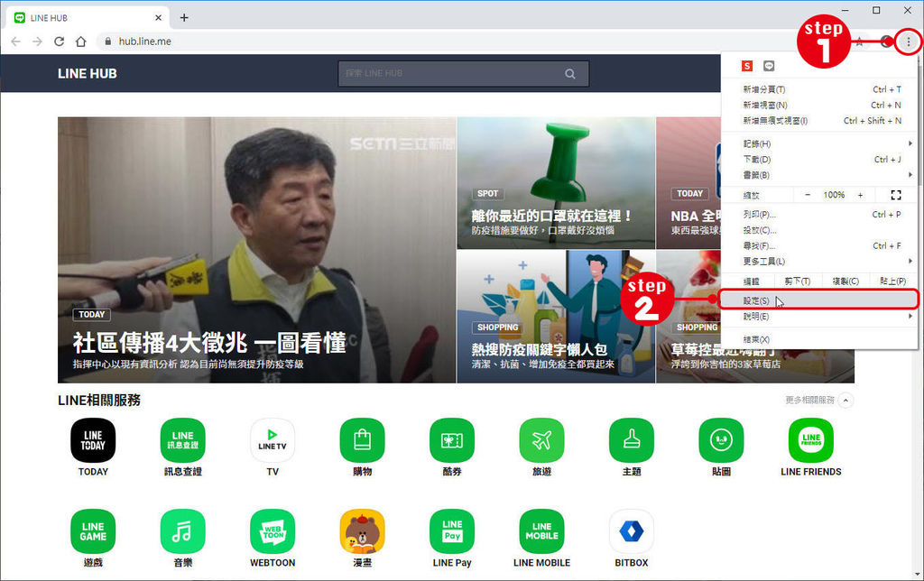Open the 酷券 coupon icon
This screenshot has height=581, width=924.
[452, 440]
